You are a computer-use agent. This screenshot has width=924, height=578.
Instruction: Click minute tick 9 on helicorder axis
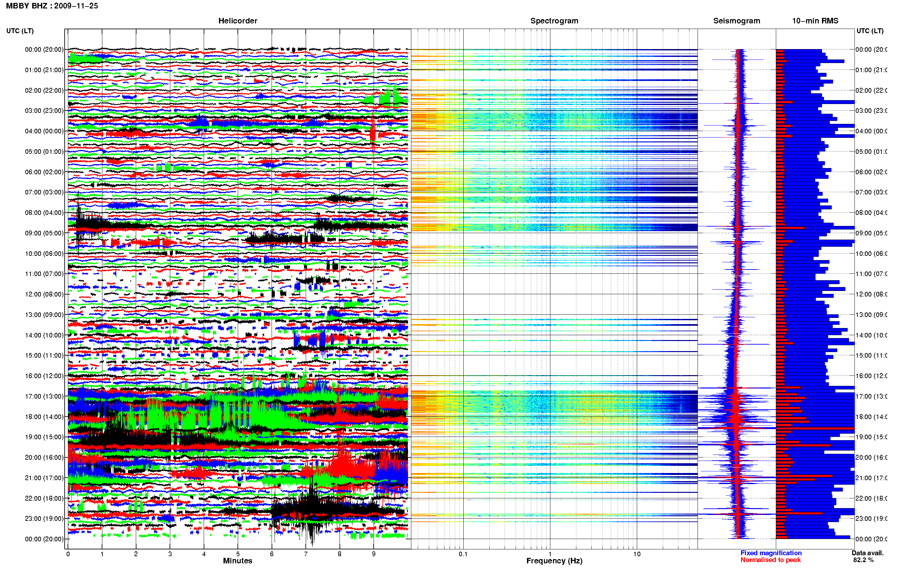click(374, 554)
